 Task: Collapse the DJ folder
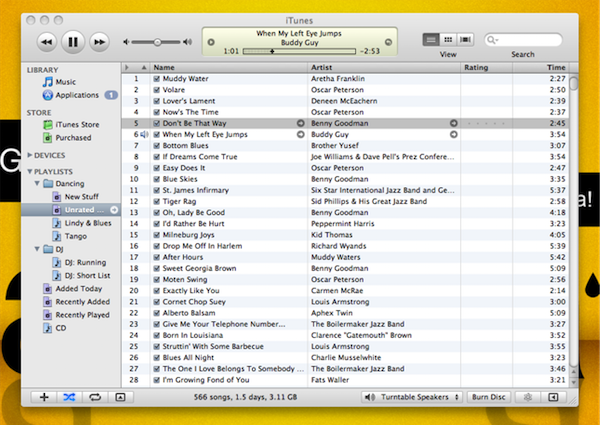click(37, 249)
